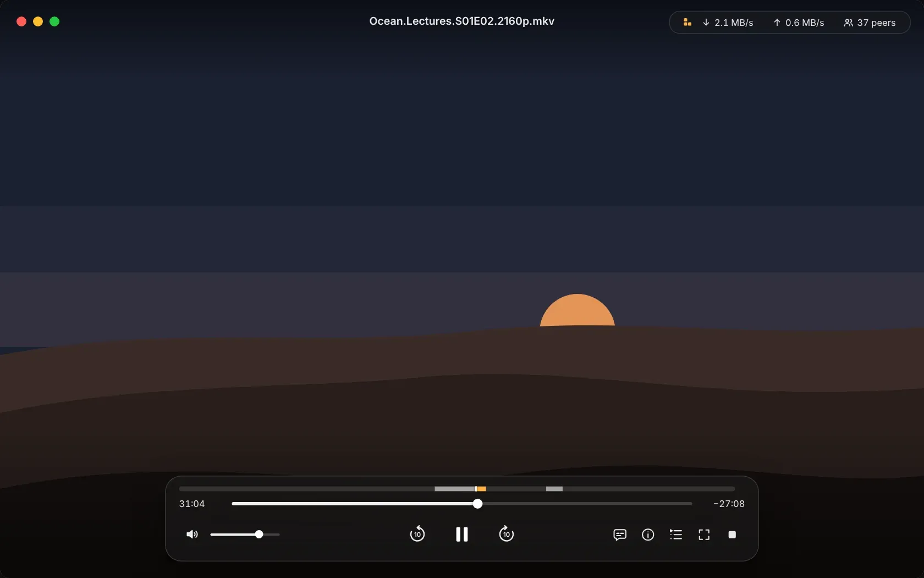924x578 pixels.
Task: Show media info panel
Action: click(x=648, y=535)
